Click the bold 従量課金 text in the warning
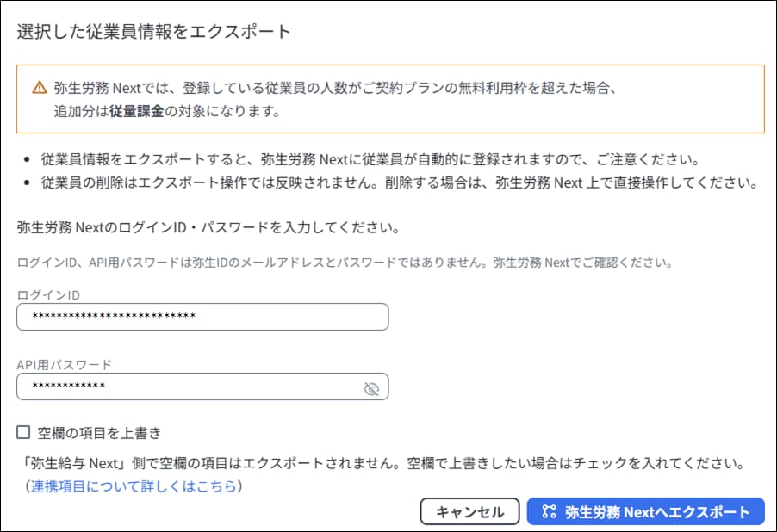This screenshot has width=777, height=532. (x=136, y=112)
